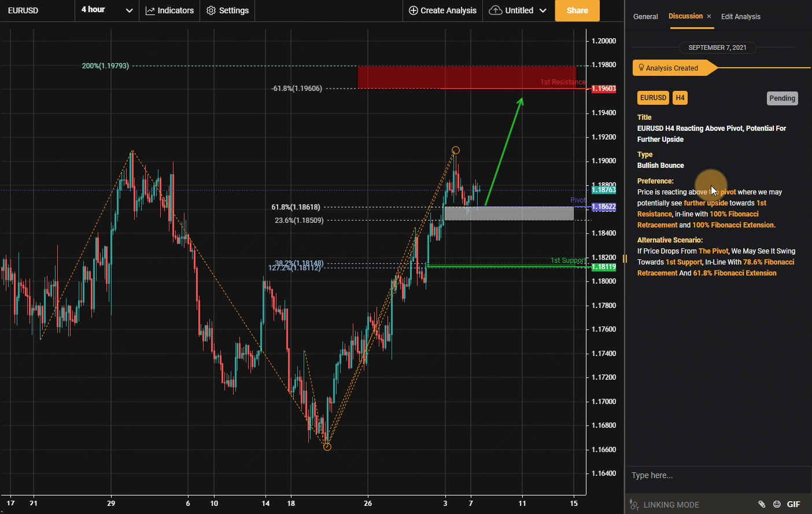Click the green 1st Support line label
812x514 pixels.
click(x=567, y=260)
